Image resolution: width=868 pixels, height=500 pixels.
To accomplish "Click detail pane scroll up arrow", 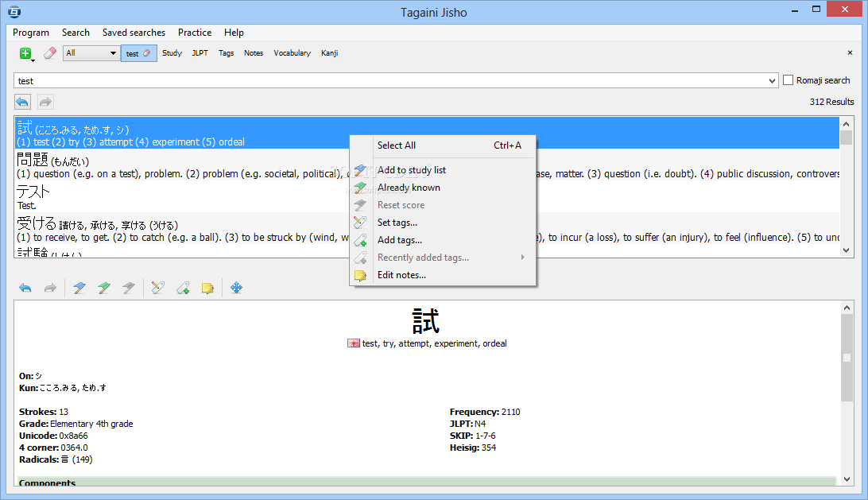I will click(x=847, y=308).
